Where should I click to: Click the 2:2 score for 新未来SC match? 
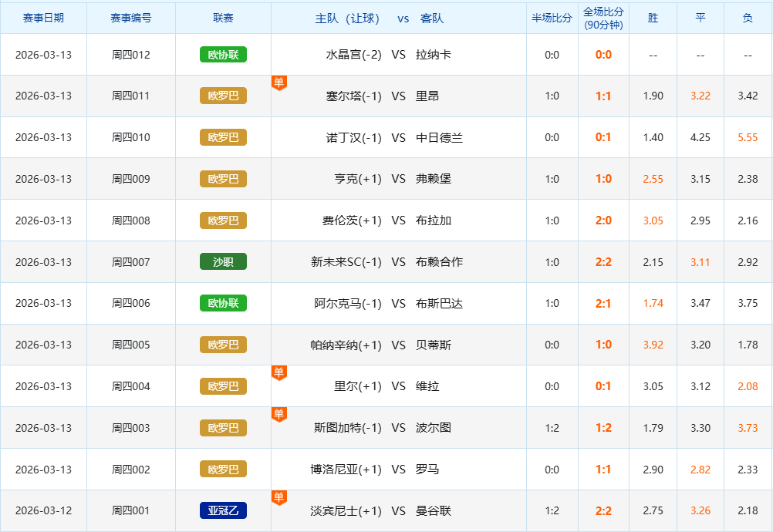pyautogui.click(x=603, y=262)
